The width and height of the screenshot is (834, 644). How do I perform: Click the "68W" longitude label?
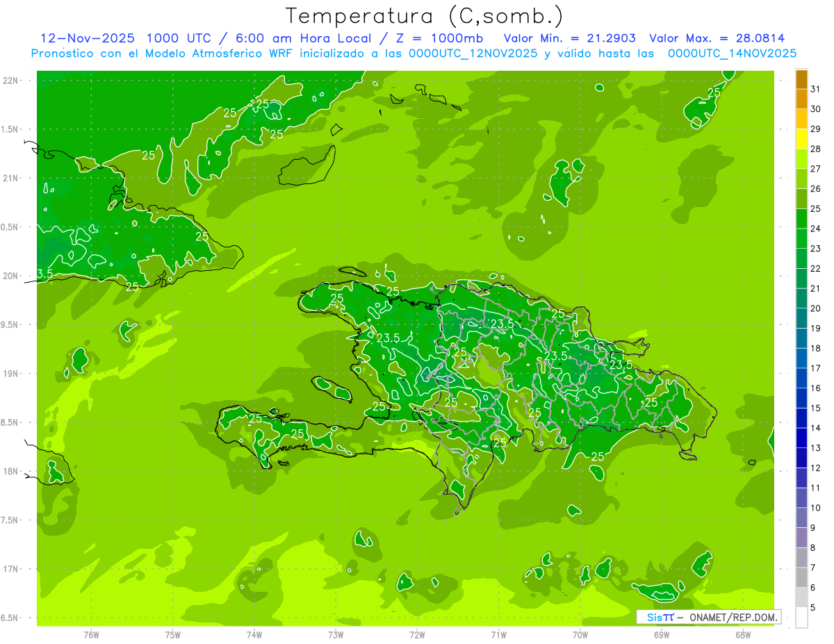742,635
